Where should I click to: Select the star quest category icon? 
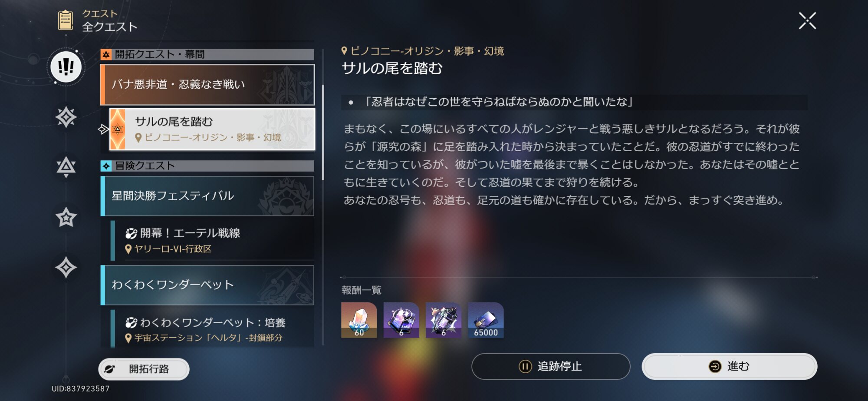[x=66, y=217]
